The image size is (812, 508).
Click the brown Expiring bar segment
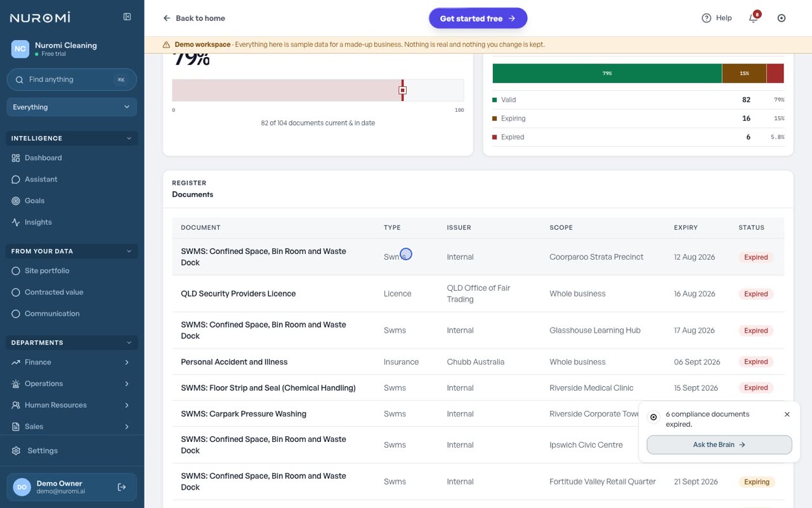point(744,74)
